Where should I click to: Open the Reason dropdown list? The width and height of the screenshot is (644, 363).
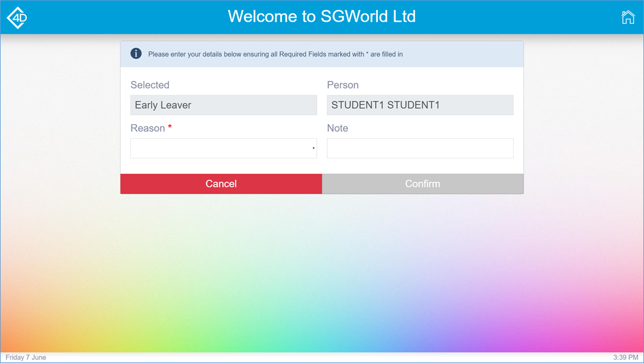(224, 149)
